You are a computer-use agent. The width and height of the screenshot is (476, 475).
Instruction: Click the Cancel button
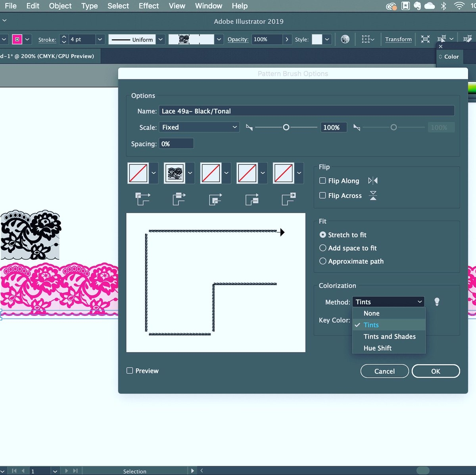click(384, 371)
